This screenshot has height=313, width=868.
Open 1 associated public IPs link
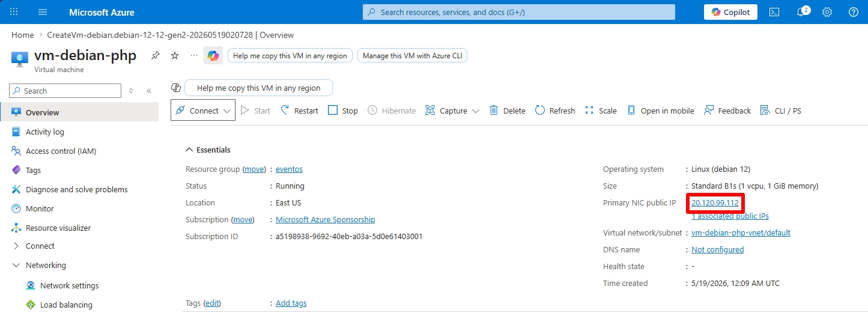(x=730, y=216)
